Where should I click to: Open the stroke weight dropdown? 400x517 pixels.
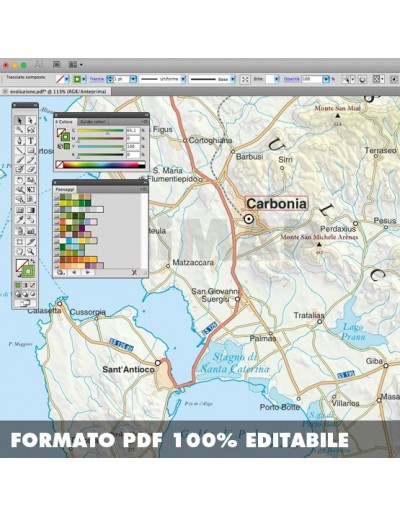tap(133, 79)
